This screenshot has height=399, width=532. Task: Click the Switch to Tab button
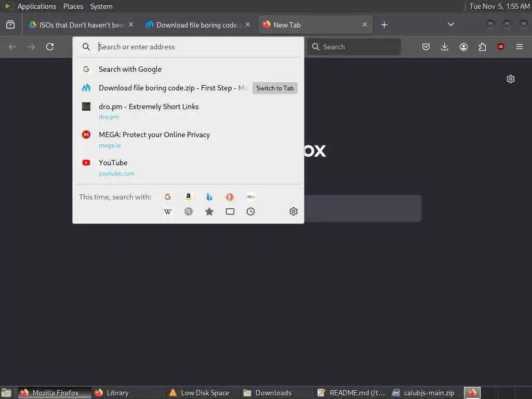(275, 88)
